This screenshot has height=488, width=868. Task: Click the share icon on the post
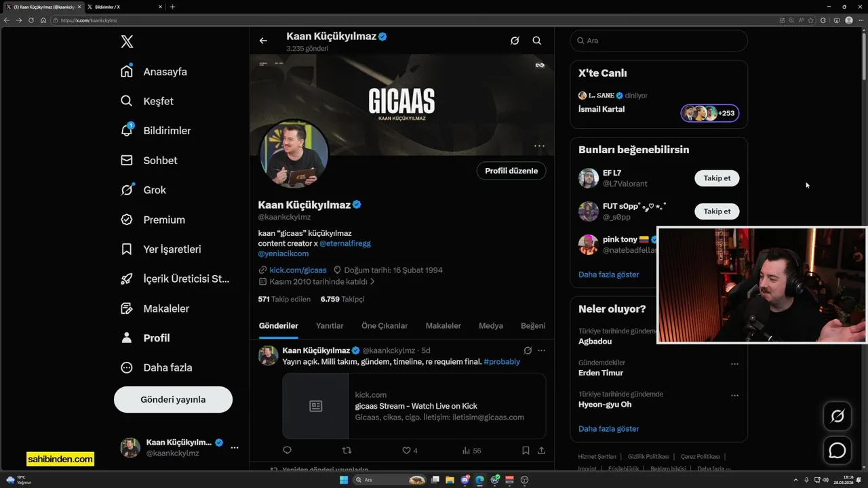[x=541, y=450]
